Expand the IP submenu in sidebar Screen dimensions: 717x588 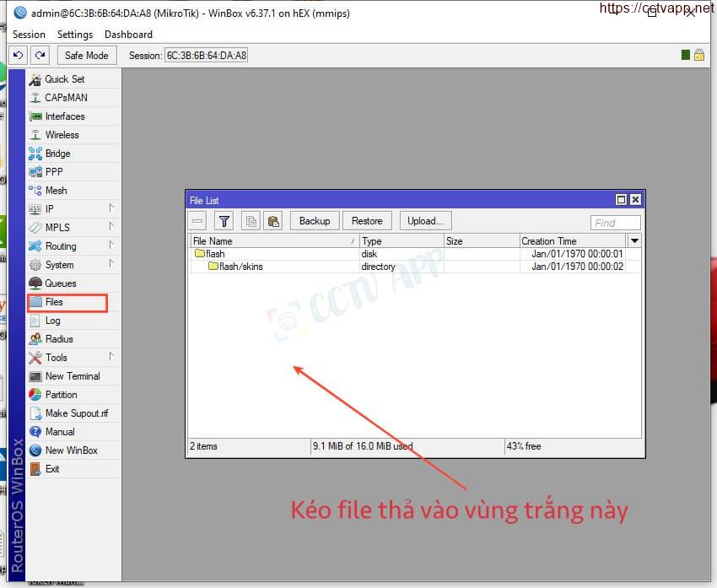[x=51, y=209]
